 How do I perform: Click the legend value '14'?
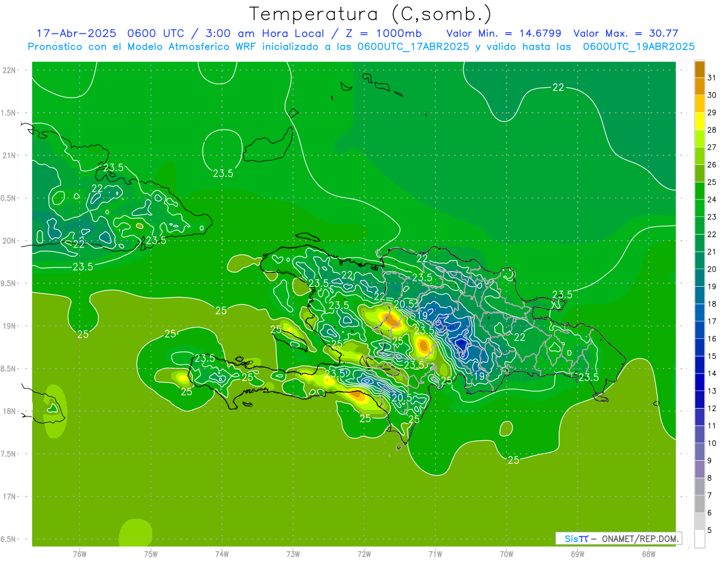pyautogui.click(x=712, y=373)
